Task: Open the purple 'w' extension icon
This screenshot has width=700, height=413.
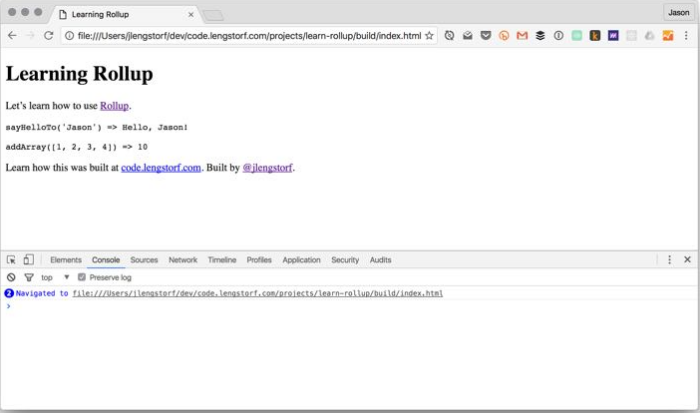Action: click(613, 36)
